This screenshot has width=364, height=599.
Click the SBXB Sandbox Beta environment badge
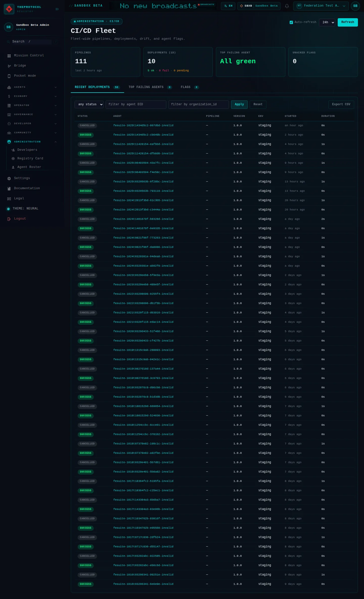tap(259, 6)
